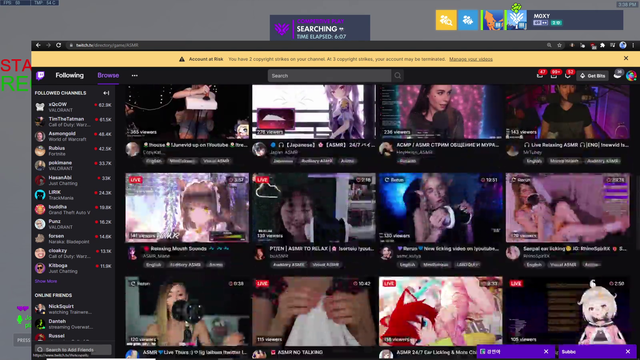Screen dimensions: 640x360
Task: Open the Browse tab
Action: pos(108,76)
